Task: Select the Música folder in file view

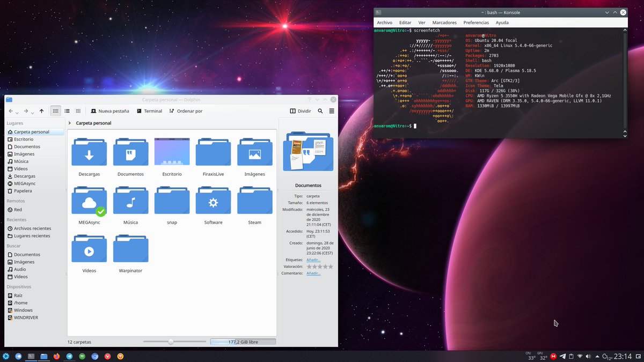Action: (130, 201)
